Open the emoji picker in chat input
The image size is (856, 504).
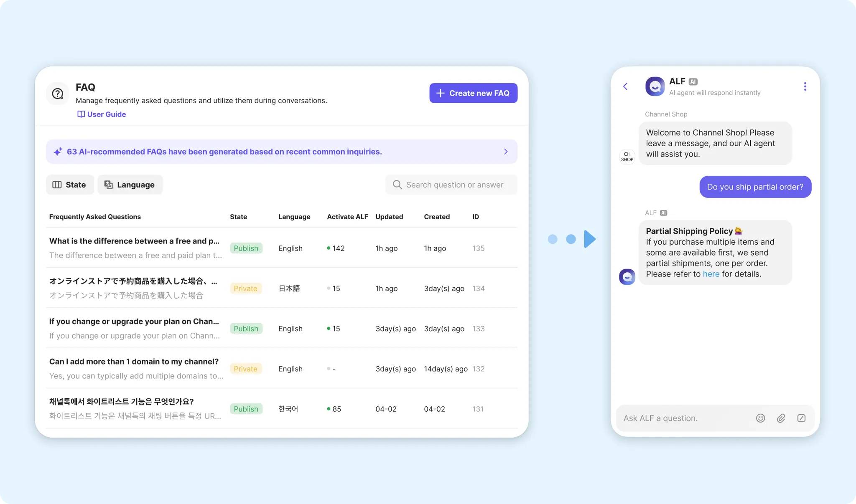point(760,418)
